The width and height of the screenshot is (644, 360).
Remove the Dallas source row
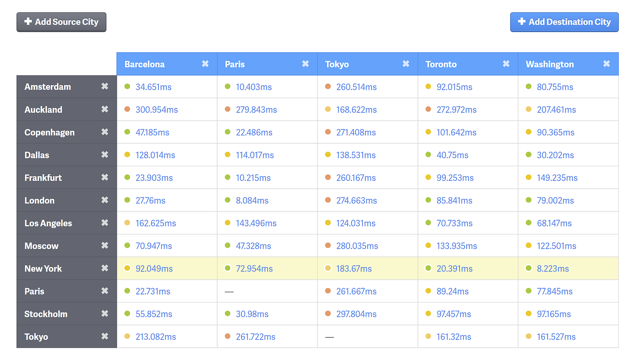[x=105, y=155]
